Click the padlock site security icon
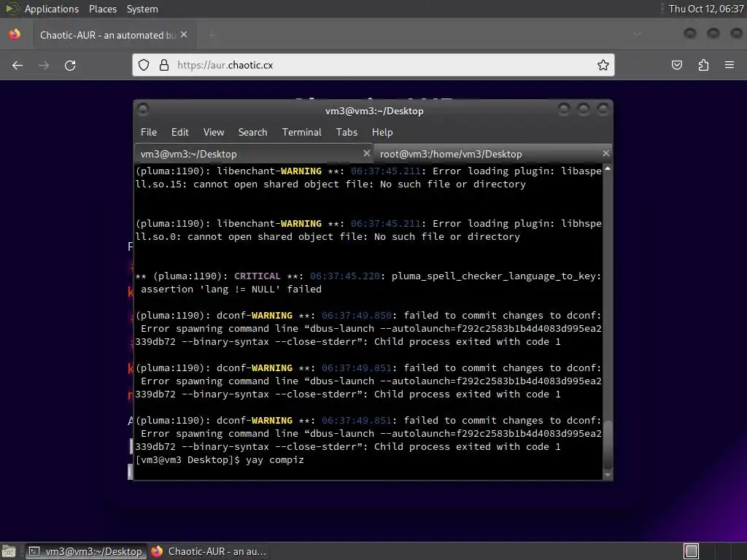Viewport: 747px width, 560px height. pos(164,65)
